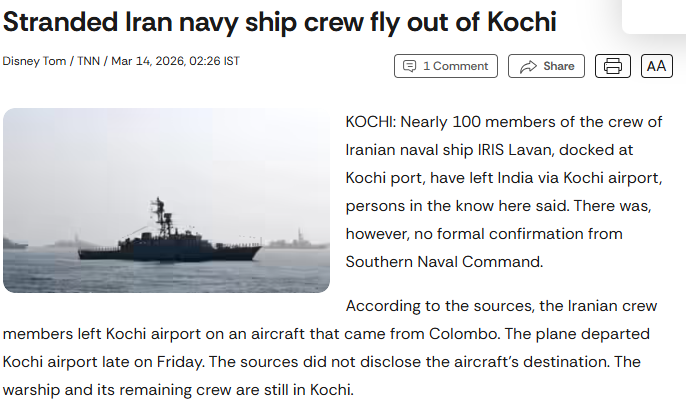Open the AA font size control
Image resolution: width=686 pixels, height=407 pixels.
(x=656, y=66)
